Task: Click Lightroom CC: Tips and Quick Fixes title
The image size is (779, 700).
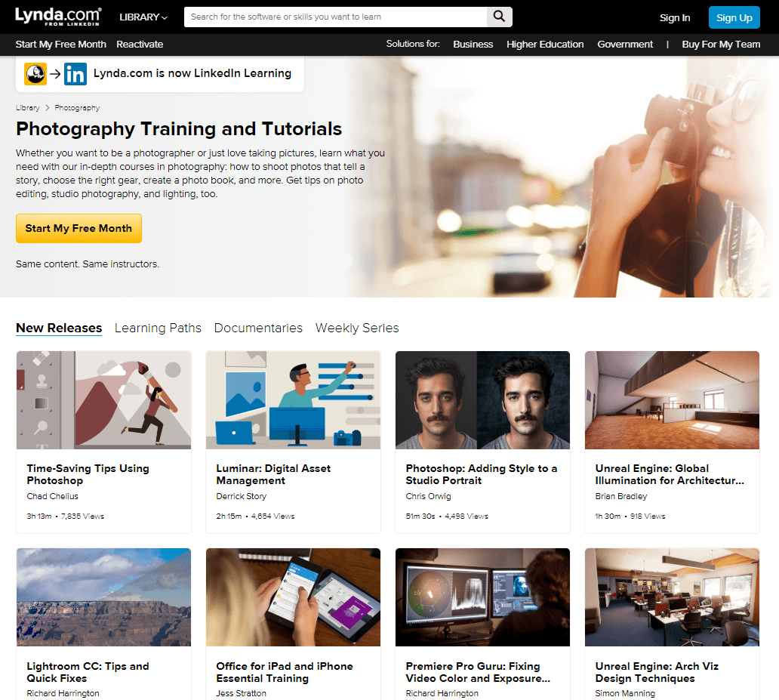Action: pyautogui.click(x=88, y=672)
